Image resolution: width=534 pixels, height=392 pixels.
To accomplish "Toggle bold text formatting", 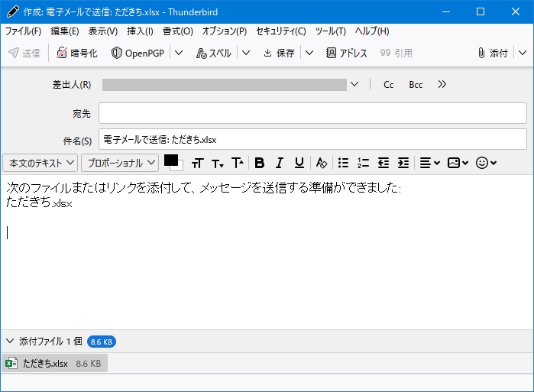I will pyautogui.click(x=259, y=163).
